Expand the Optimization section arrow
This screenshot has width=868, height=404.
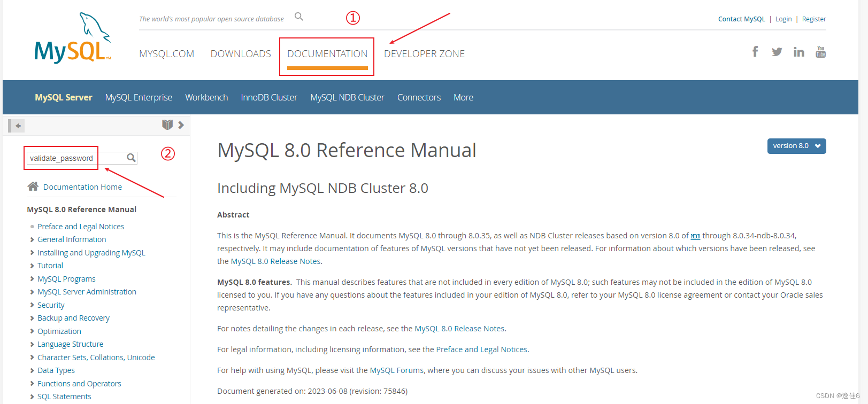[x=32, y=331]
